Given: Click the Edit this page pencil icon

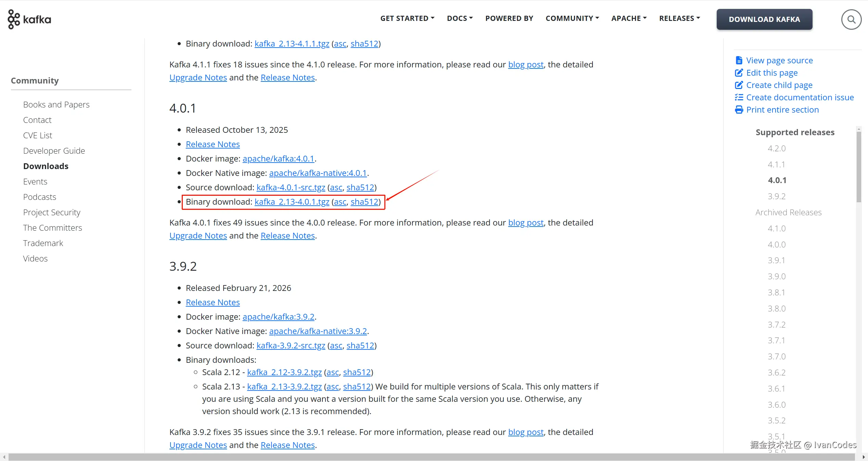Looking at the screenshot, I should tap(739, 73).
